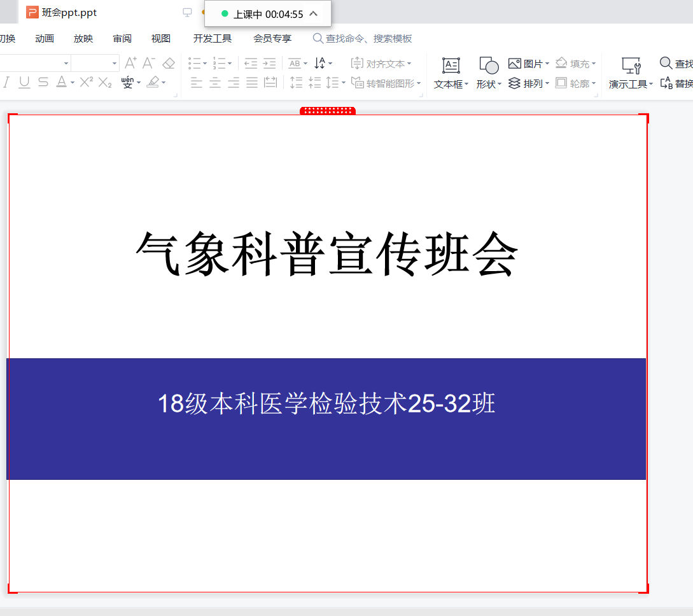Switch to the 审阅 (Review) tab
This screenshot has height=616, width=693.
tap(122, 39)
